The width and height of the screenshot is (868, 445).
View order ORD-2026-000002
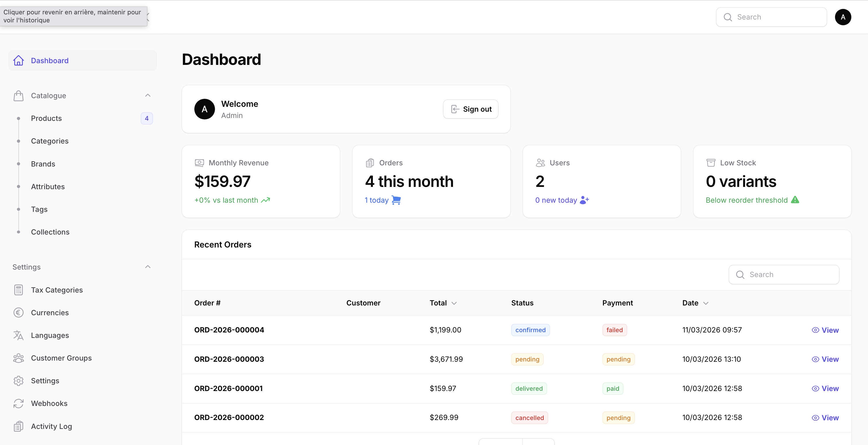click(x=825, y=418)
